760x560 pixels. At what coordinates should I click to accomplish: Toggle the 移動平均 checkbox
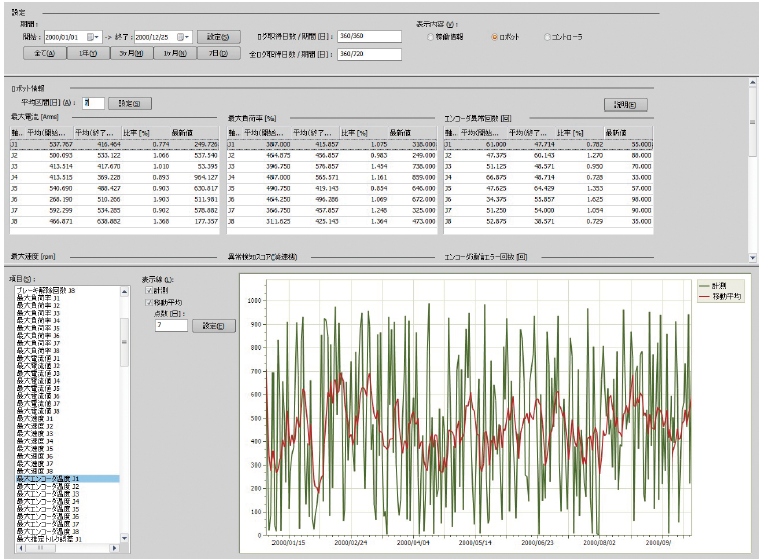click(150, 300)
